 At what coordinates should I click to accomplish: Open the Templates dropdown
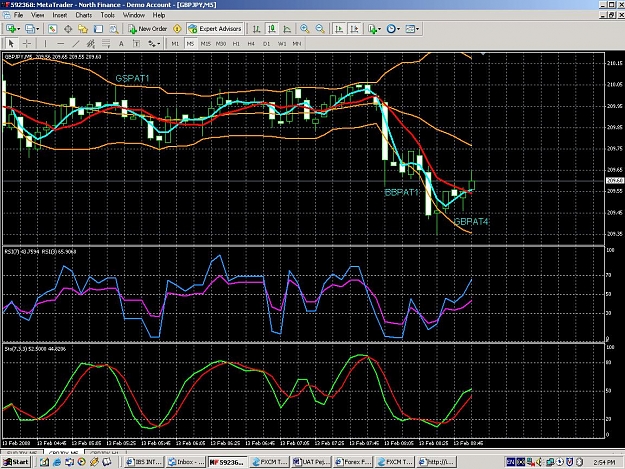click(412, 29)
